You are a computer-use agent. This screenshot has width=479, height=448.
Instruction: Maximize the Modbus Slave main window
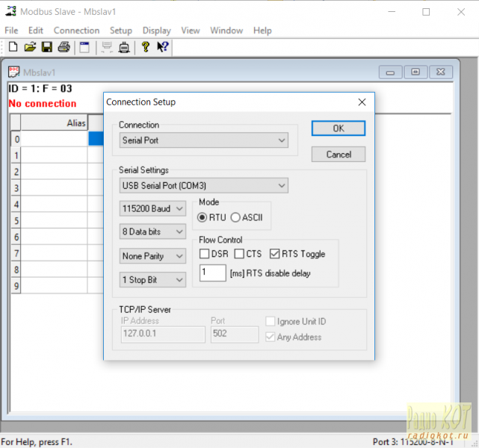[426, 12]
